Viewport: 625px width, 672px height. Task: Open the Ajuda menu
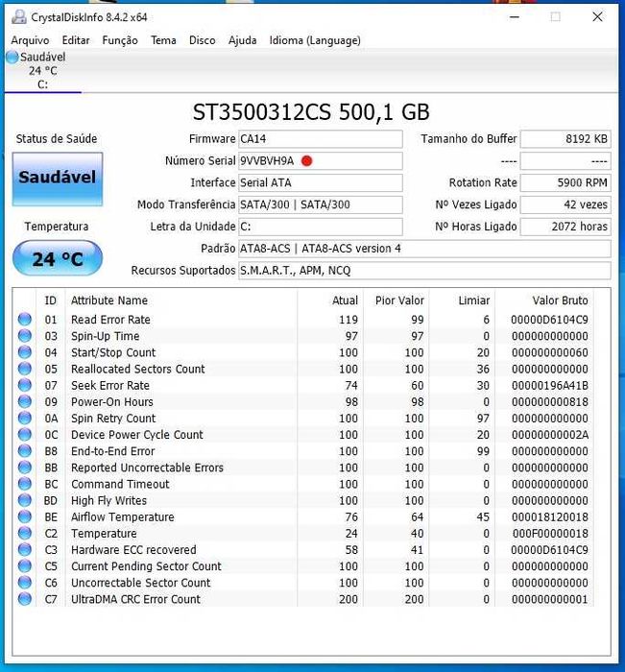point(242,40)
